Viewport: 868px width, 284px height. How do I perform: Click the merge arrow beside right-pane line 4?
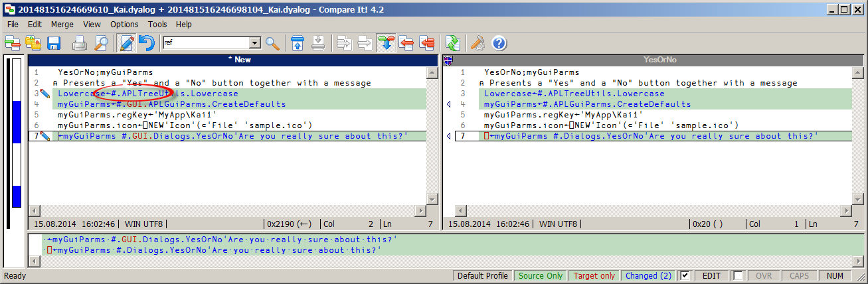448,104
